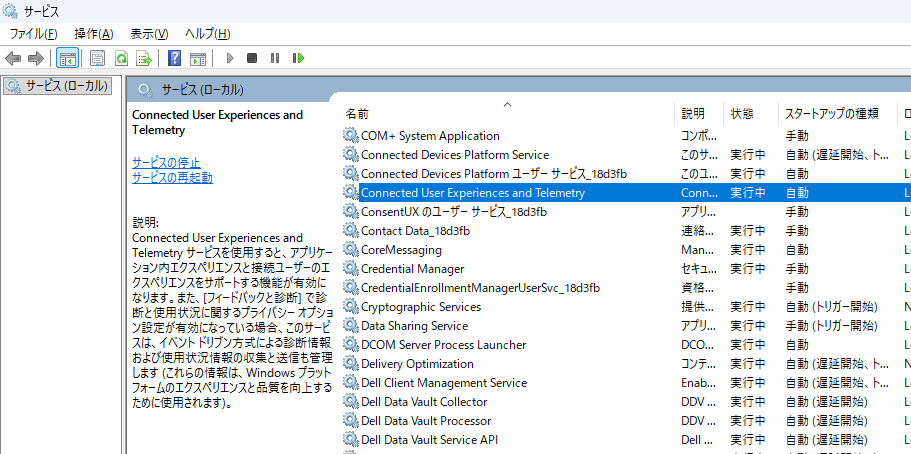The image size is (911, 454).
Task: Toggle the show/hide console tree button
Action: 68,58
